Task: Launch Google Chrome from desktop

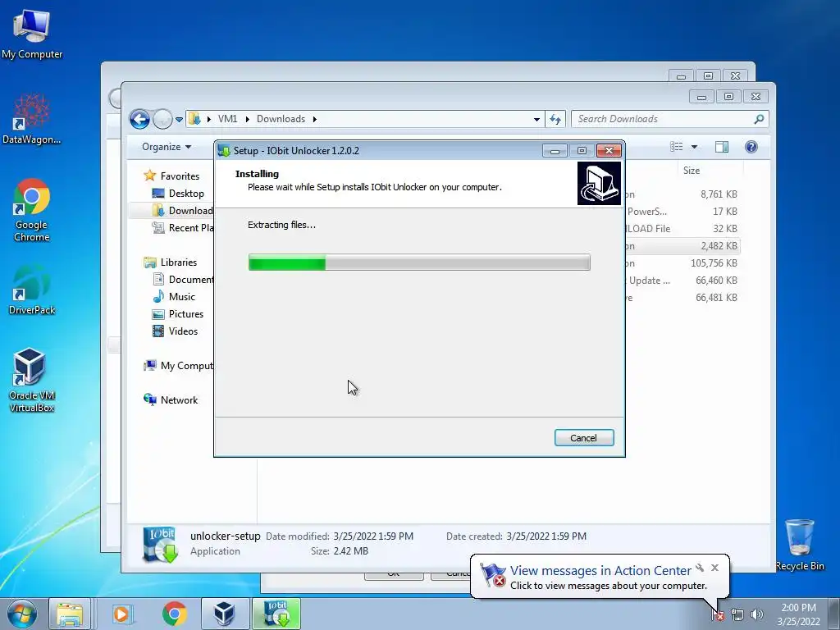Action: pyautogui.click(x=32, y=210)
